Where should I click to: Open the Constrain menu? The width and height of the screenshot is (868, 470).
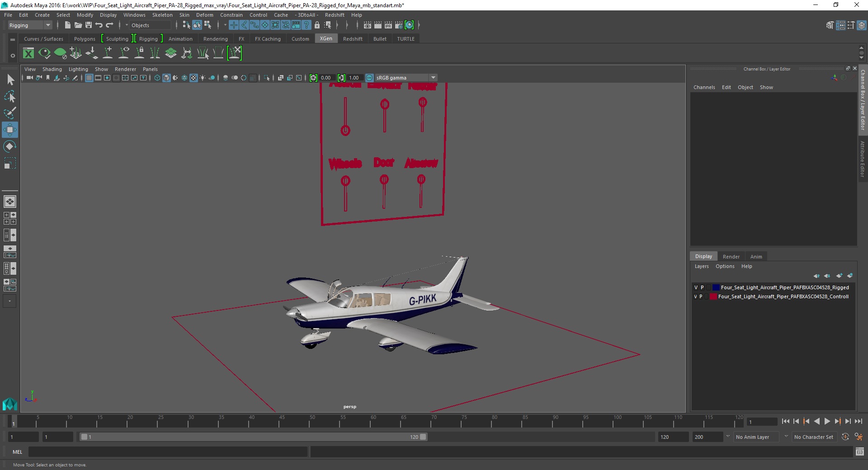(x=231, y=15)
